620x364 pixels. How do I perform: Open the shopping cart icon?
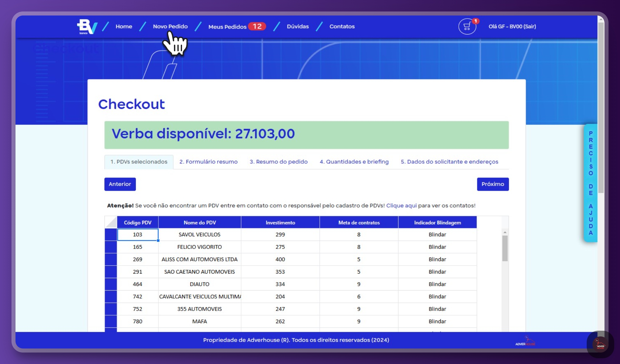click(x=467, y=26)
